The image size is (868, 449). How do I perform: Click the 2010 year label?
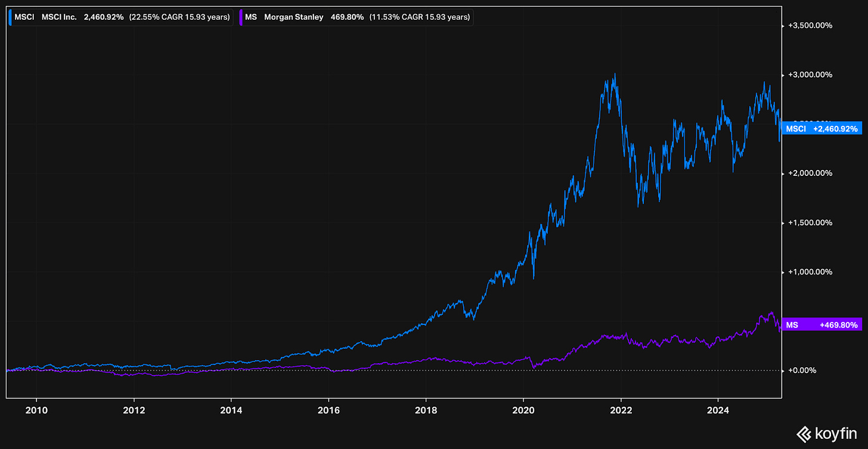[36, 409]
